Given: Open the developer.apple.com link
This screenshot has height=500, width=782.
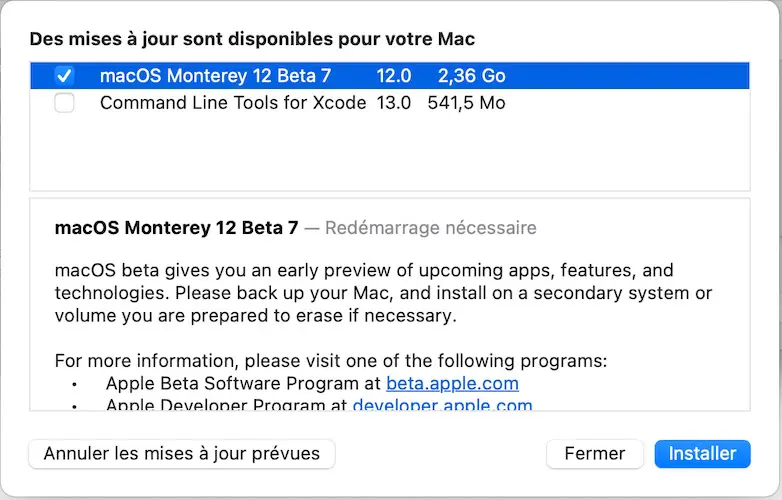Looking at the screenshot, I should [x=442, y=406].
